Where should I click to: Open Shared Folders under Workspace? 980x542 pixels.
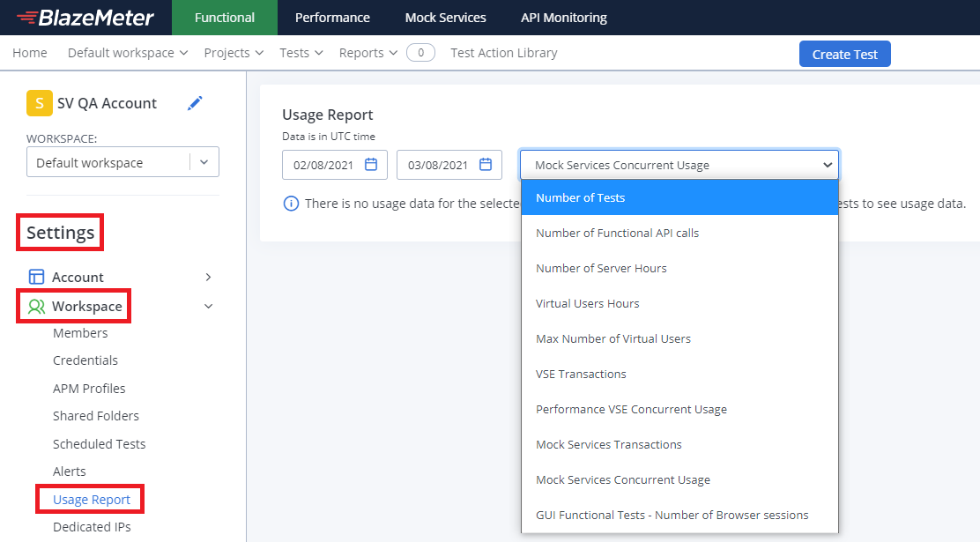(96, 416)
